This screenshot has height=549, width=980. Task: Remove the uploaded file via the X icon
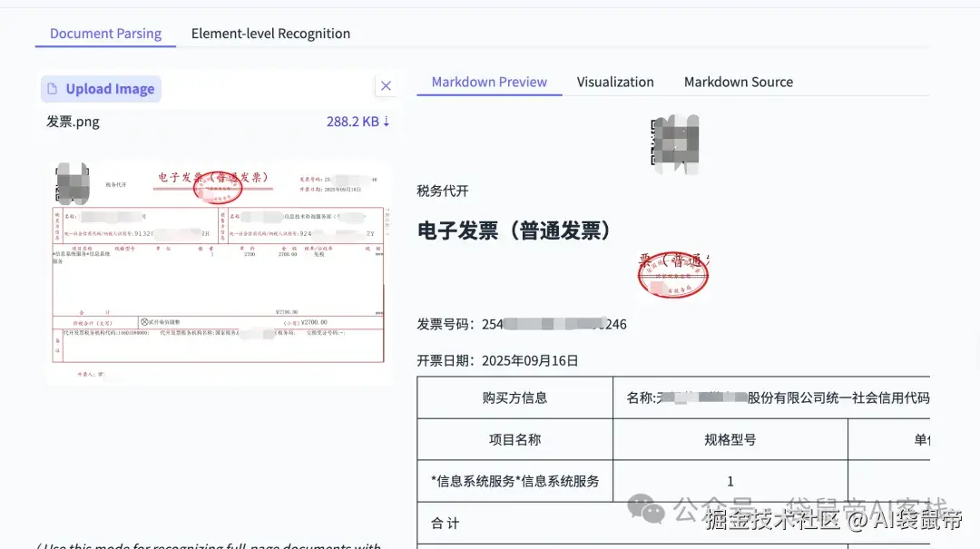tap(386, 85)
